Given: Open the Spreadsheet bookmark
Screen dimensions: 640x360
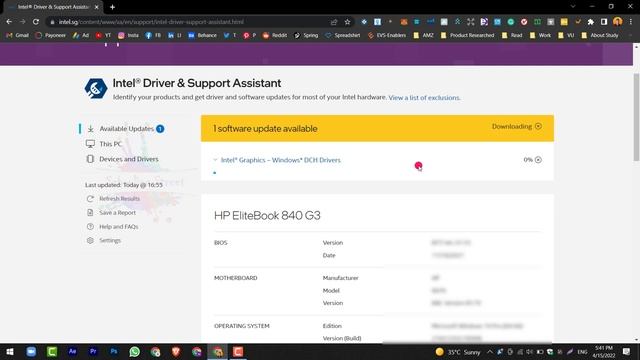Looking at the screenshot, I should [343, 36].
